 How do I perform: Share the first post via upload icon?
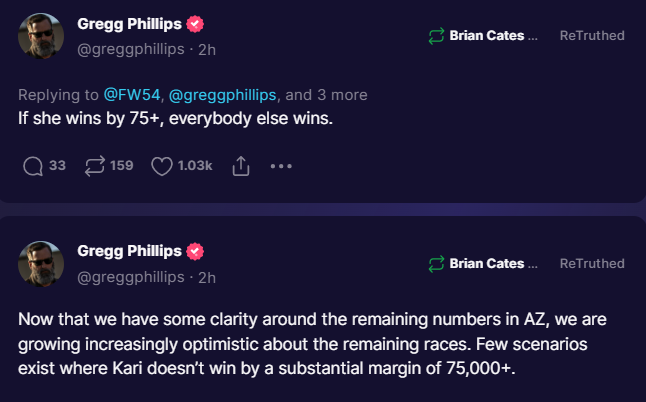(240, 166)
